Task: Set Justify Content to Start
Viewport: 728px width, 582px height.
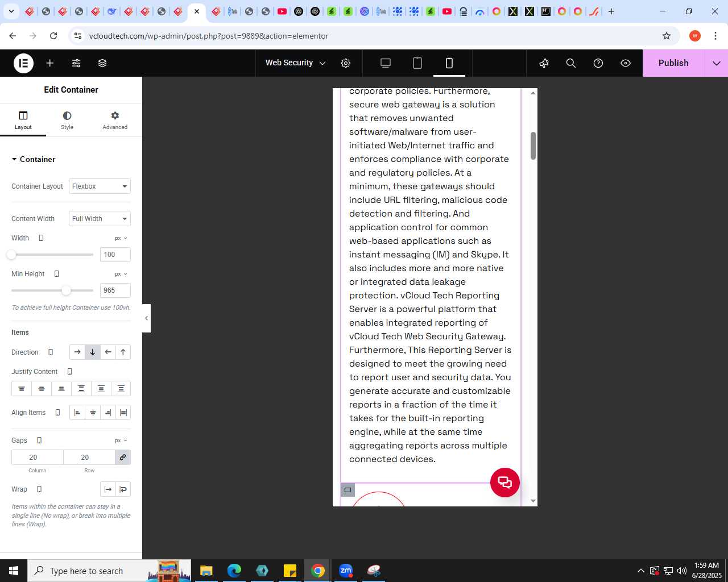Action: 22,389
